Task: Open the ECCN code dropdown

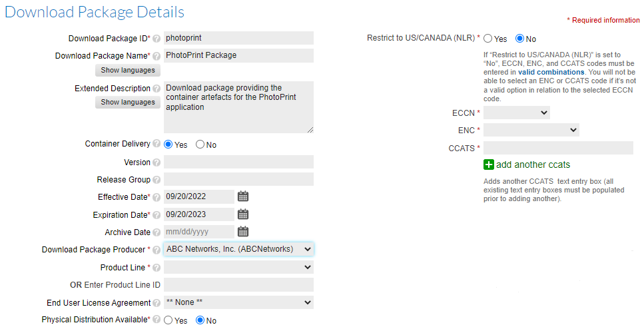Action: coord(517,113)
